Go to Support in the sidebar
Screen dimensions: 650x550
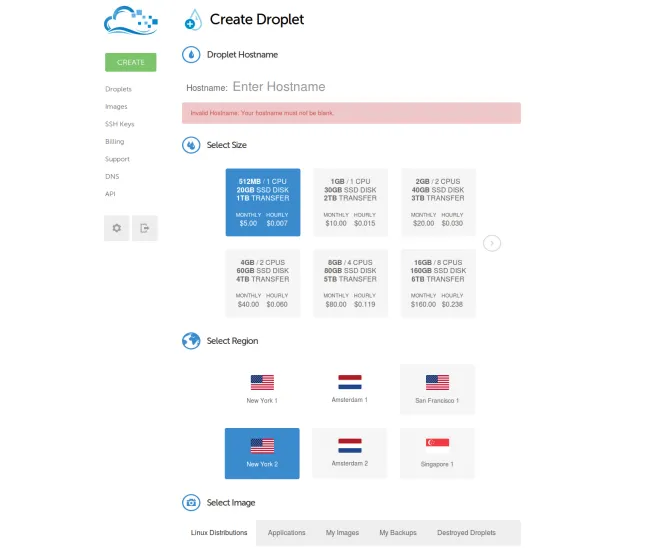(x=117, y=159)
